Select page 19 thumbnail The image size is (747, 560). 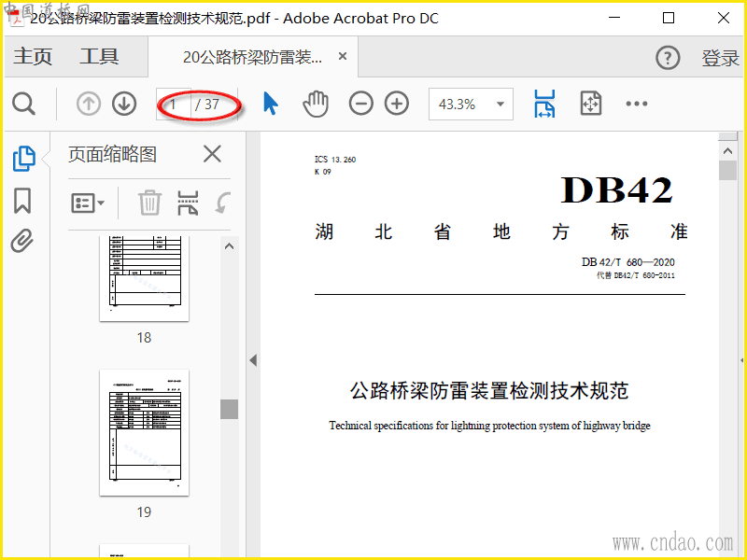pyautogui.click(x=145, y=432)
